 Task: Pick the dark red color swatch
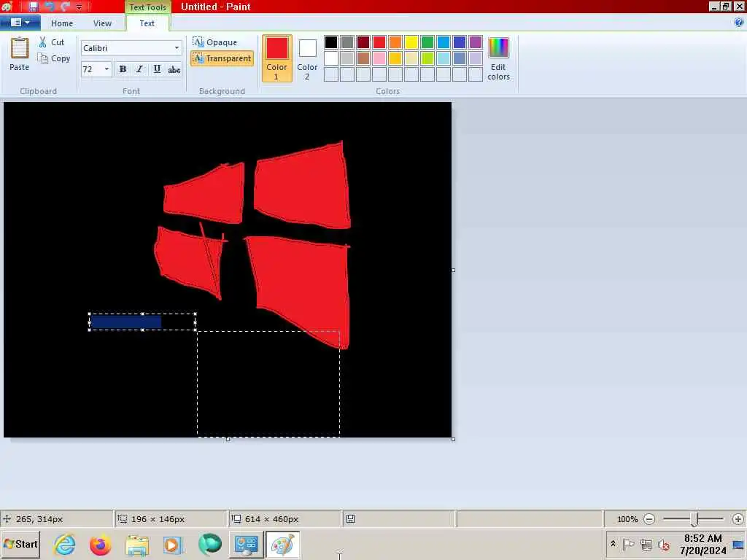coord(363,42)
